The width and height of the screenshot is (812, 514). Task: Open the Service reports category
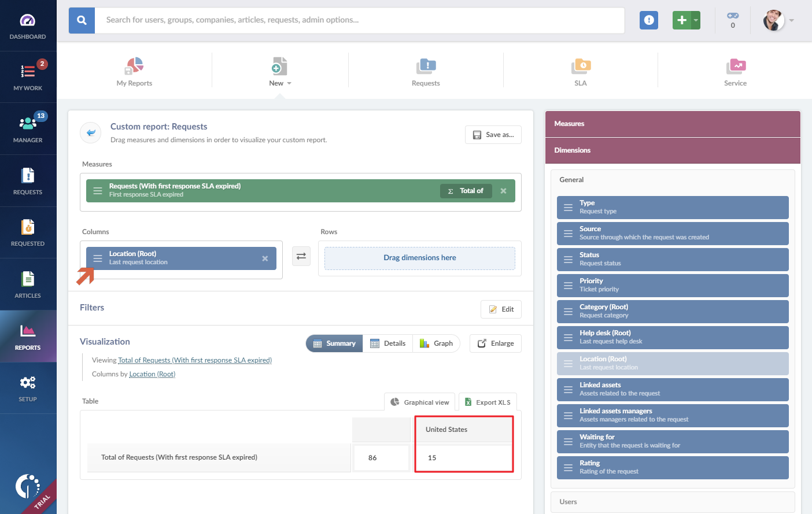(x=735, y=71)
